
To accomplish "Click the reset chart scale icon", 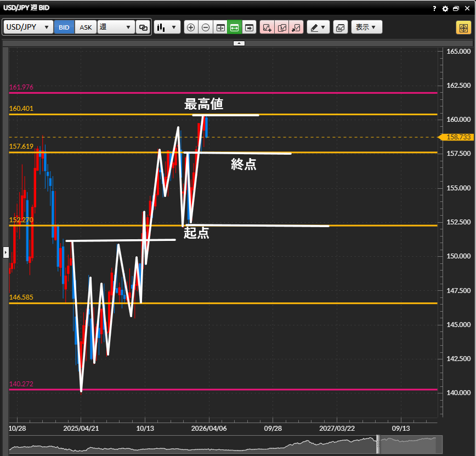I will point(220,27).
